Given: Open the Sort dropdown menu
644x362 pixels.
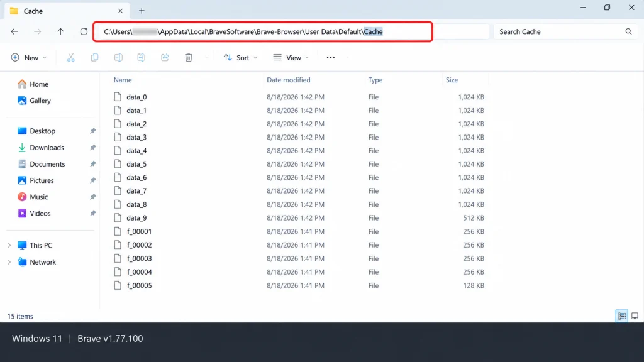Looking at the screenshot, I should (x=240, y=57).
